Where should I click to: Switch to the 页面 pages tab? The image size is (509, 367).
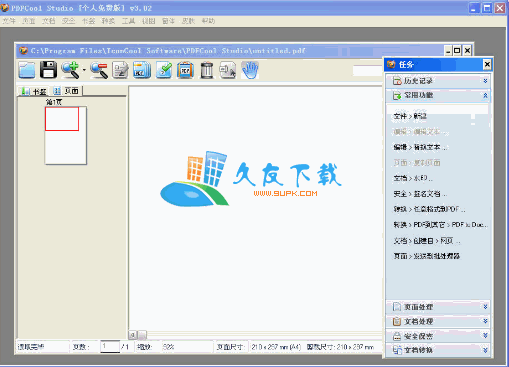tap(67, 91)
